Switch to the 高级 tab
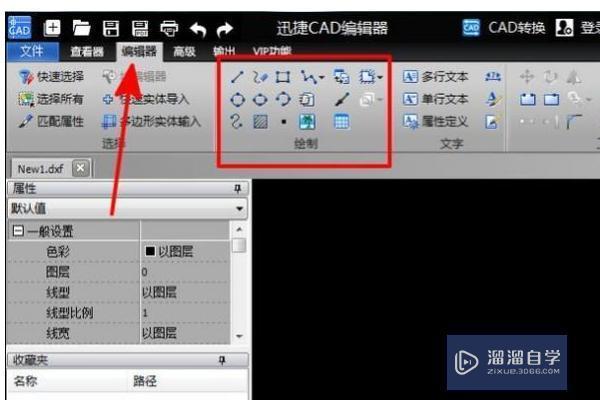600x400 pixels. (184, 51)
